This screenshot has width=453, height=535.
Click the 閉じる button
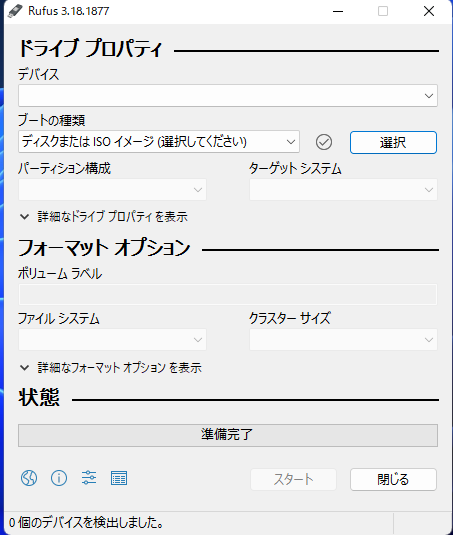click(393, 479)
